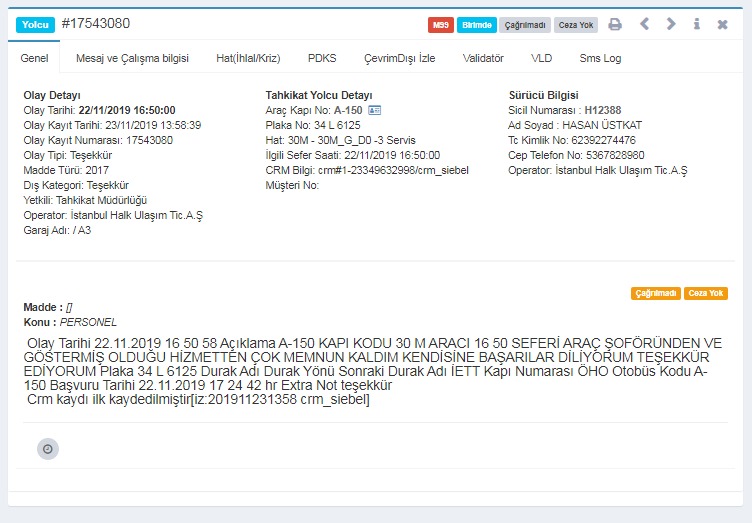Viewport: 752px width, 523px height.
Task: Click Olay Tipi: Teşekkür line
Action: pyautogui.click(x=68, y=155)
